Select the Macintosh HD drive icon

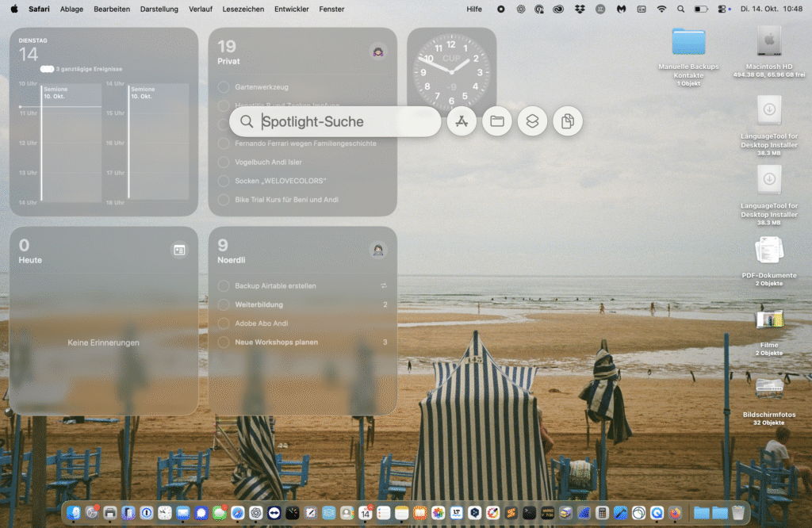tap(768, 43)
